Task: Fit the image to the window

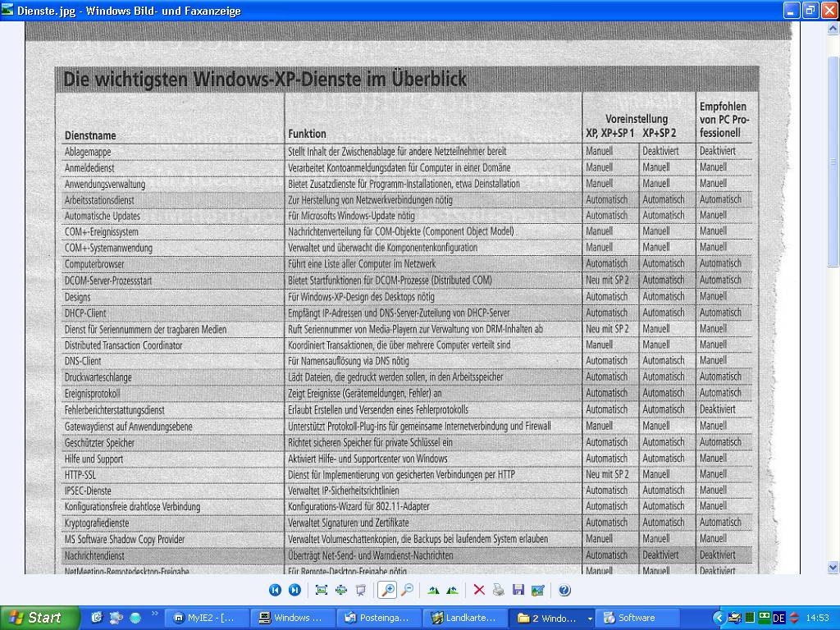Action: click(x=322, y=590)
